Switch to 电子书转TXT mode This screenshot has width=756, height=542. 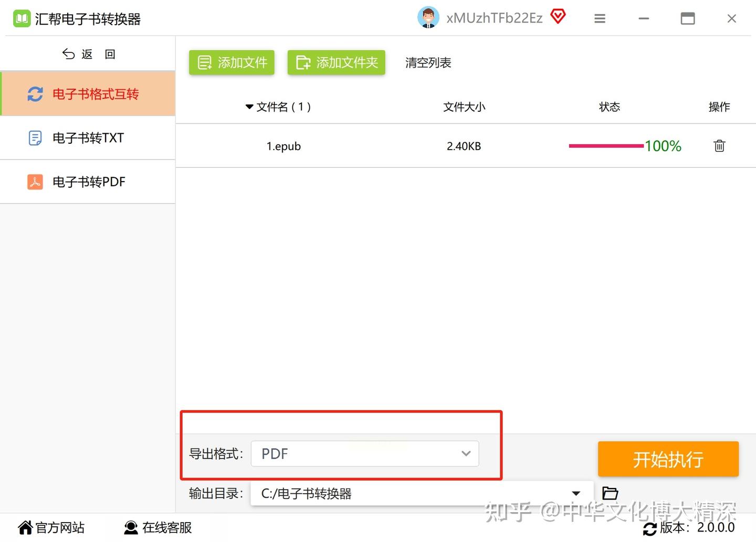tap(87, 137)
